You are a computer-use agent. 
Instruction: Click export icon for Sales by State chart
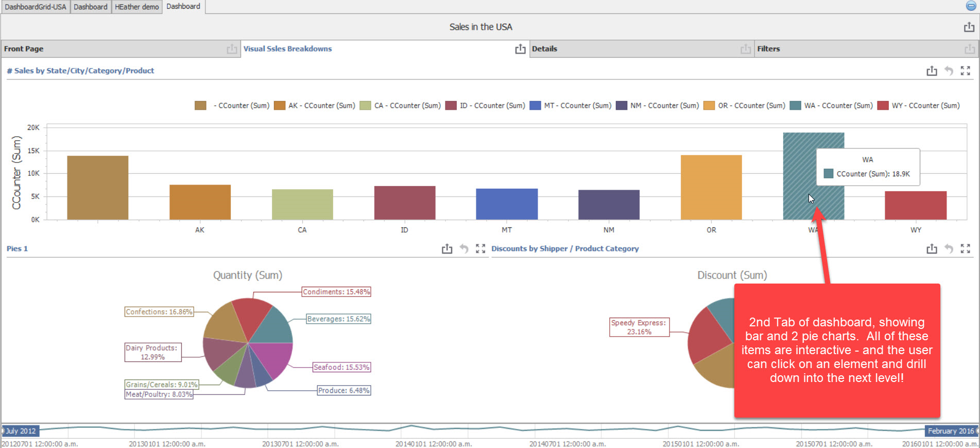(932, 71)
